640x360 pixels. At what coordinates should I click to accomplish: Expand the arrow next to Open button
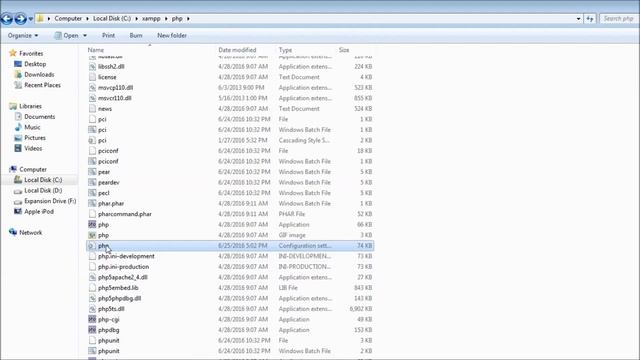coord(85,36)
